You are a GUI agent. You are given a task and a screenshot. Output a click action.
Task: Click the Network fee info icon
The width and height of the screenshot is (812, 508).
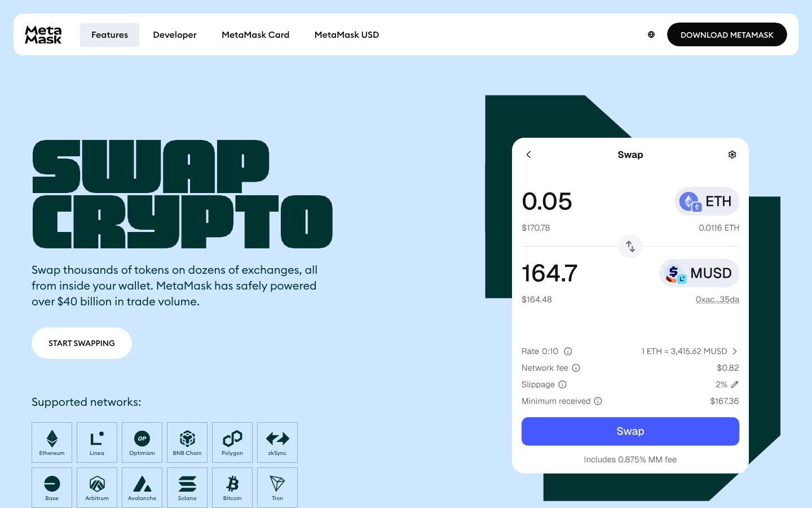pyautogui.click(x=576, y=367)
